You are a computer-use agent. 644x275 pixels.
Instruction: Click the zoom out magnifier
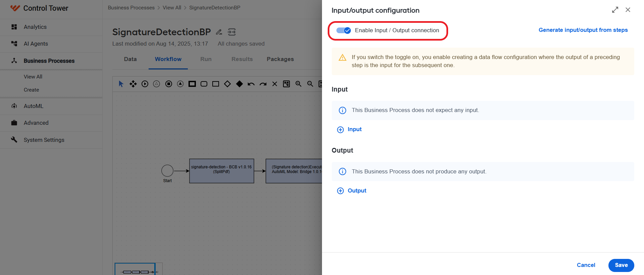pos(310,84)
